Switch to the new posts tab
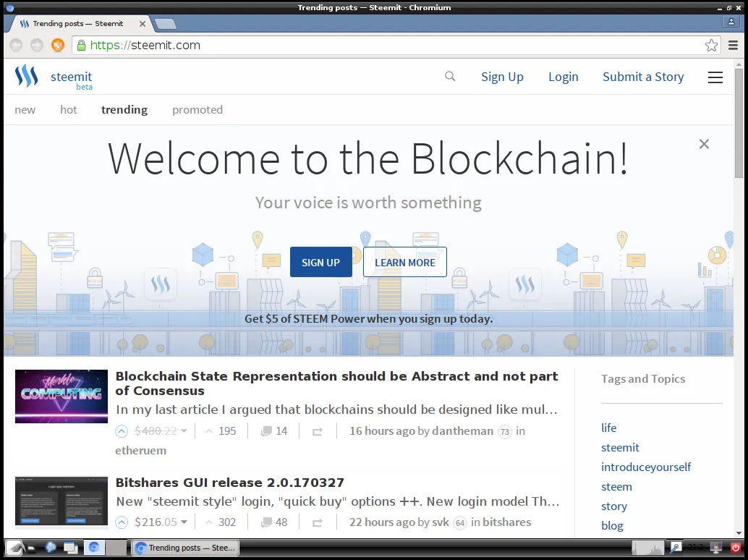Viewport: 748px width, 560px height. coord(25,110)
